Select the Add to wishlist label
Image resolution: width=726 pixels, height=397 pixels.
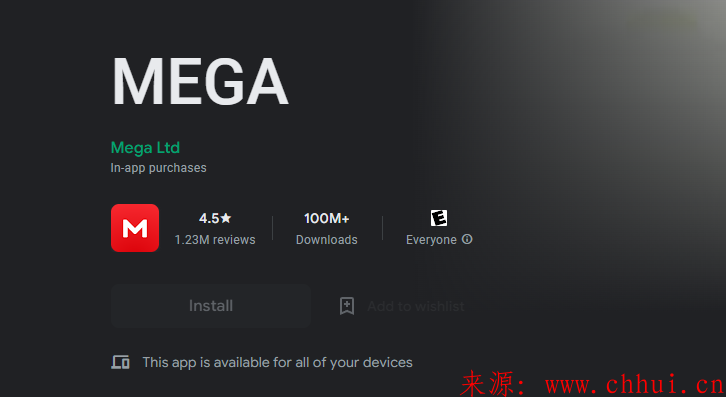click(416, 306)
